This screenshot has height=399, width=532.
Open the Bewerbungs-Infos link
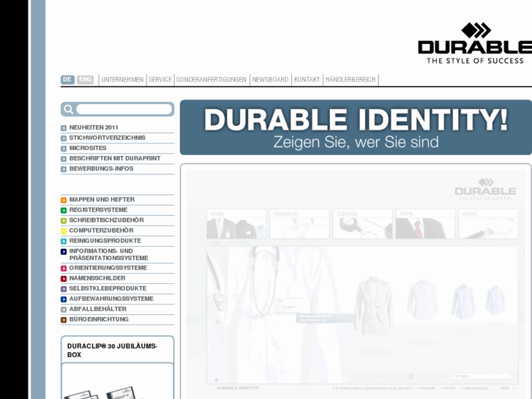pos(101,169)
